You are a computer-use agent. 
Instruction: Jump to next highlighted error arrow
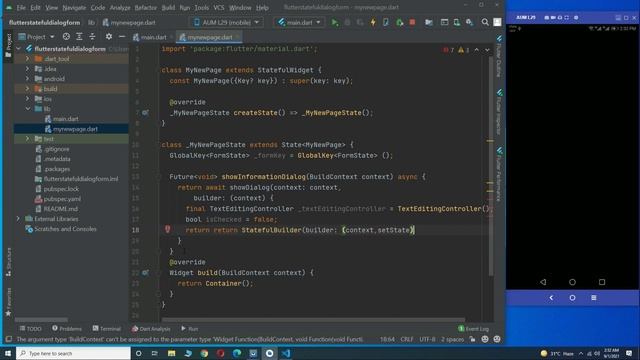coord(487,50)
